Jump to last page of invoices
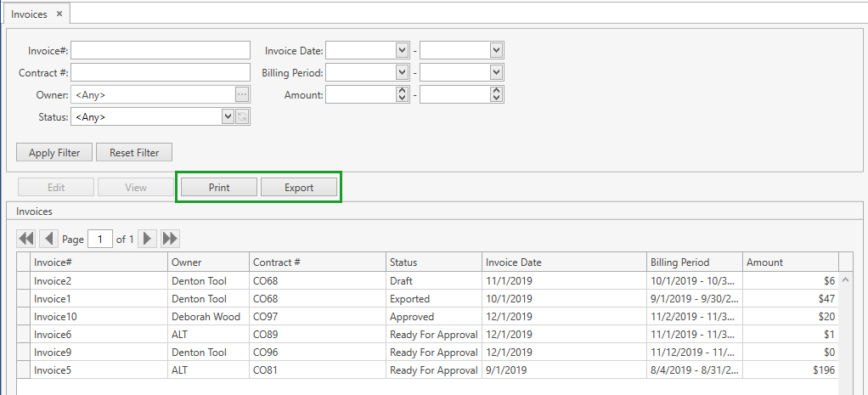 pyautogui.click(x=170, y=239)
